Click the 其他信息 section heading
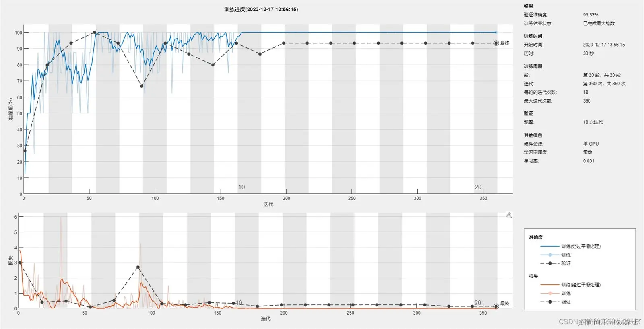Screen dimensions: 644x329 click(533, 135)
